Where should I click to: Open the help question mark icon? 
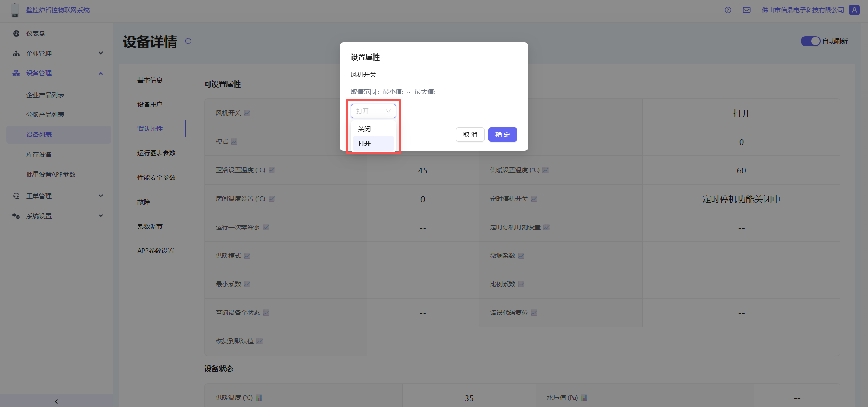click(728, 10)
